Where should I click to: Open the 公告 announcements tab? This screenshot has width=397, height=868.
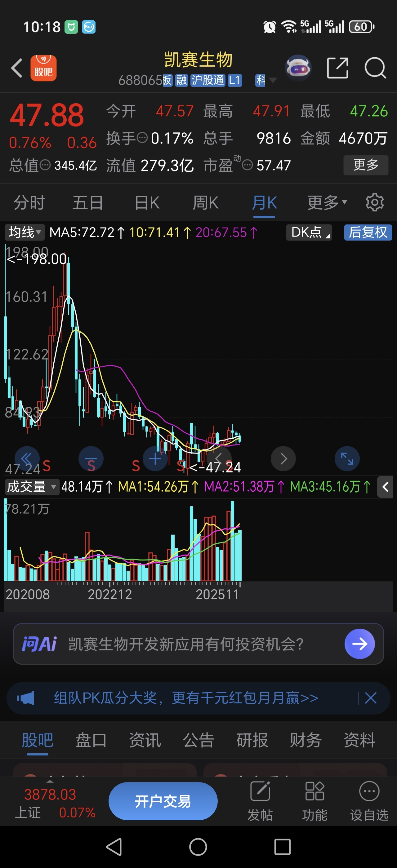point(198,740)
